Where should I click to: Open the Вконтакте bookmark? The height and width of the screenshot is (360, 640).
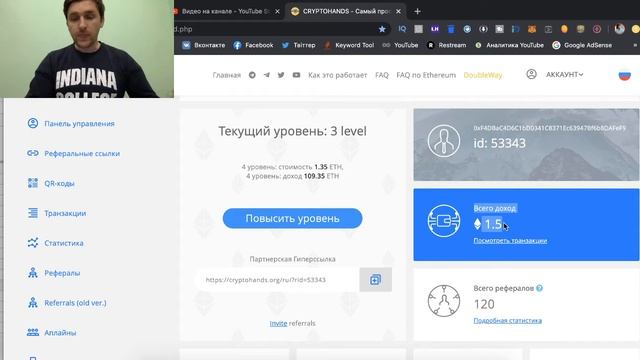coord(204,45)
